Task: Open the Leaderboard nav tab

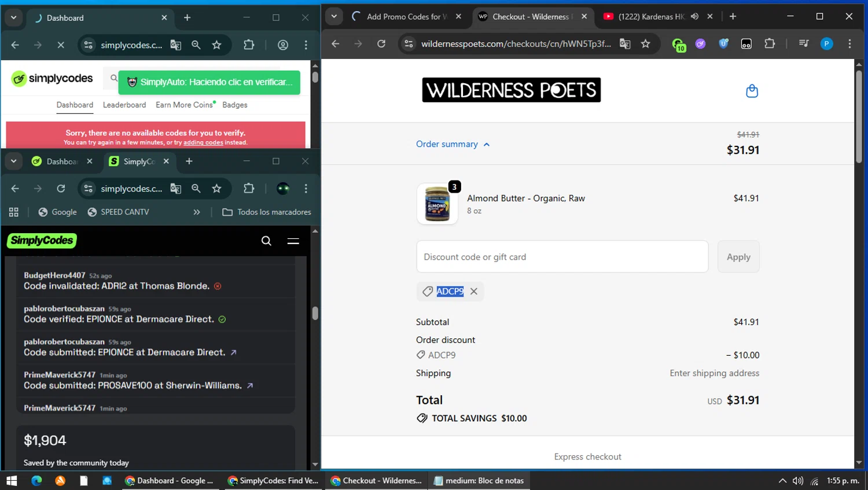Action: (x=124, y=105)
